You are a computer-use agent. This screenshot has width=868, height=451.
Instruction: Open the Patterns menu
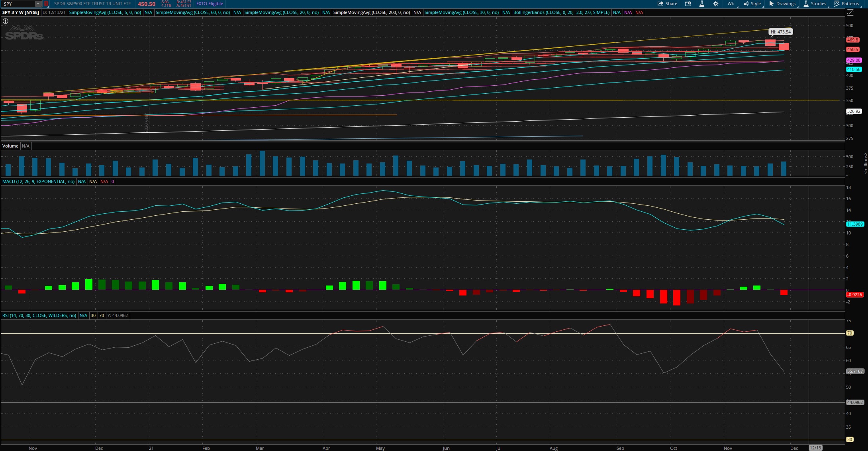(847, 4)
